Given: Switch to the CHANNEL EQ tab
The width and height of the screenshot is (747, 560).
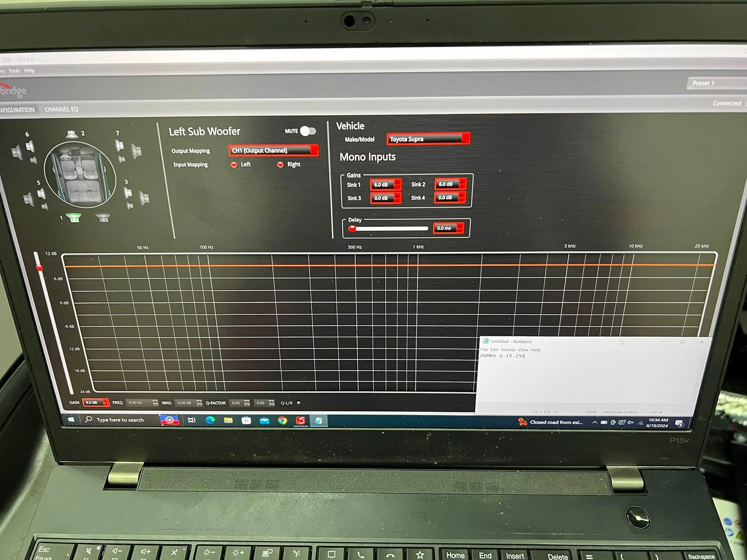Looking at the screenshot, I should pos(62,109).
